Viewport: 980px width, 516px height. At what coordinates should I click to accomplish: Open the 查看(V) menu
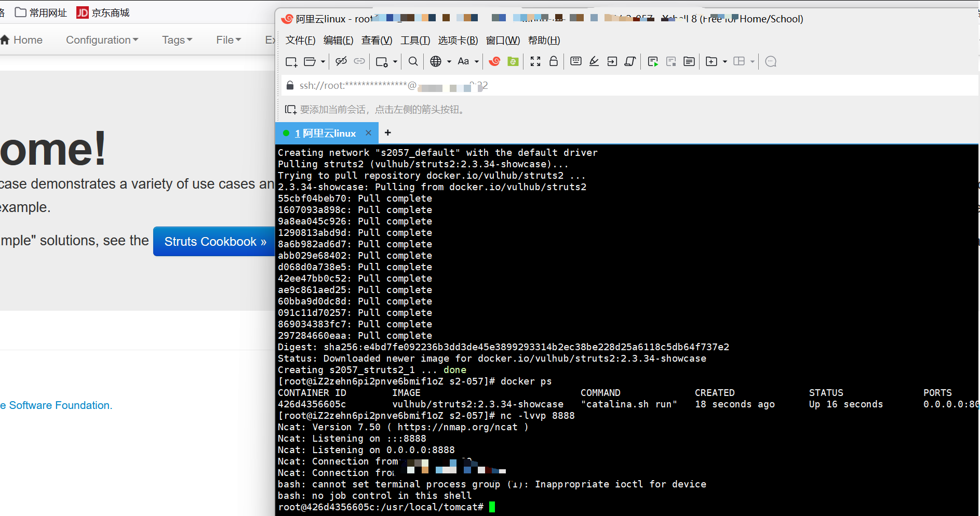(x=377, y=41)
